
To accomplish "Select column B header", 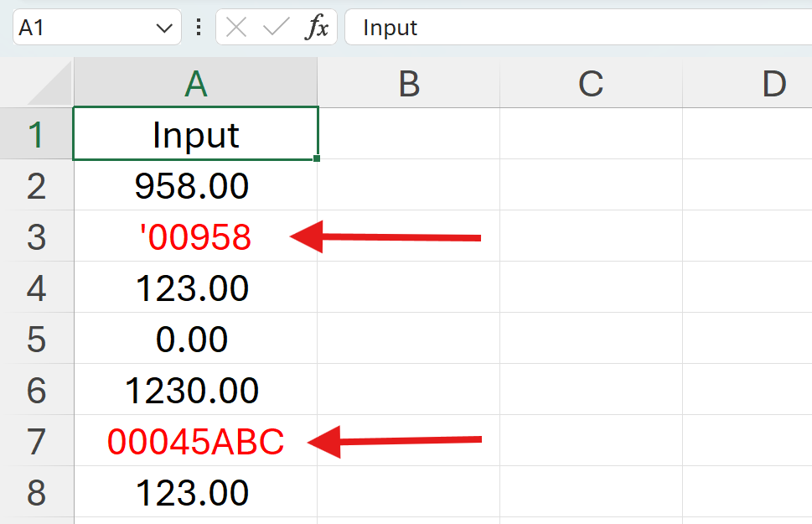I will click(408, 84).
